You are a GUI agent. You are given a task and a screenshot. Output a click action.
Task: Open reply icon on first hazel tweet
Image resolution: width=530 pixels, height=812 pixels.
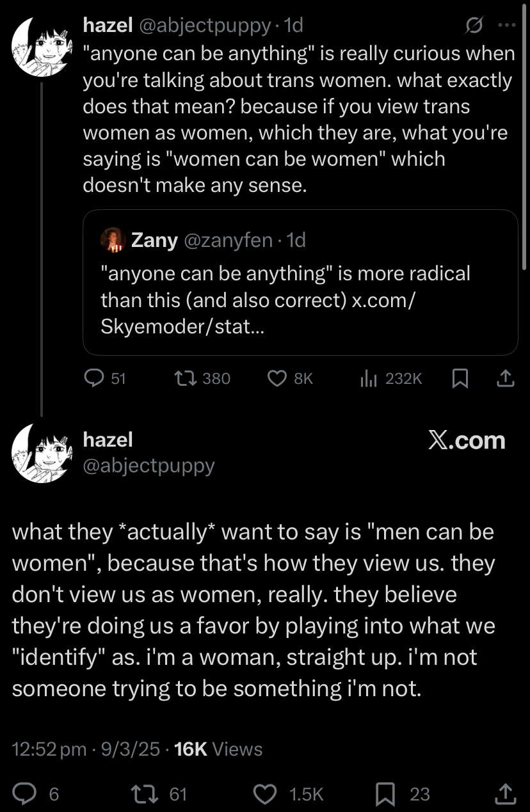point(95,379)
